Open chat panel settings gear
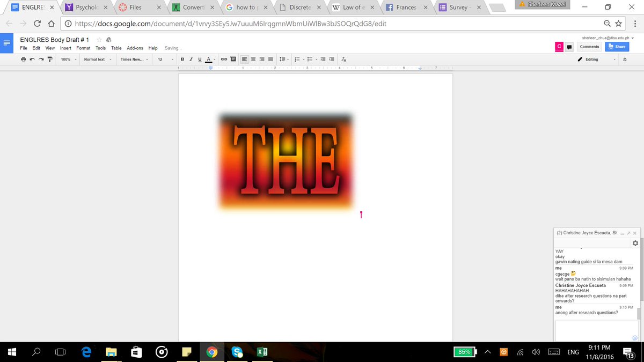This screenshot has width=644, height=362. coord(635,243)
